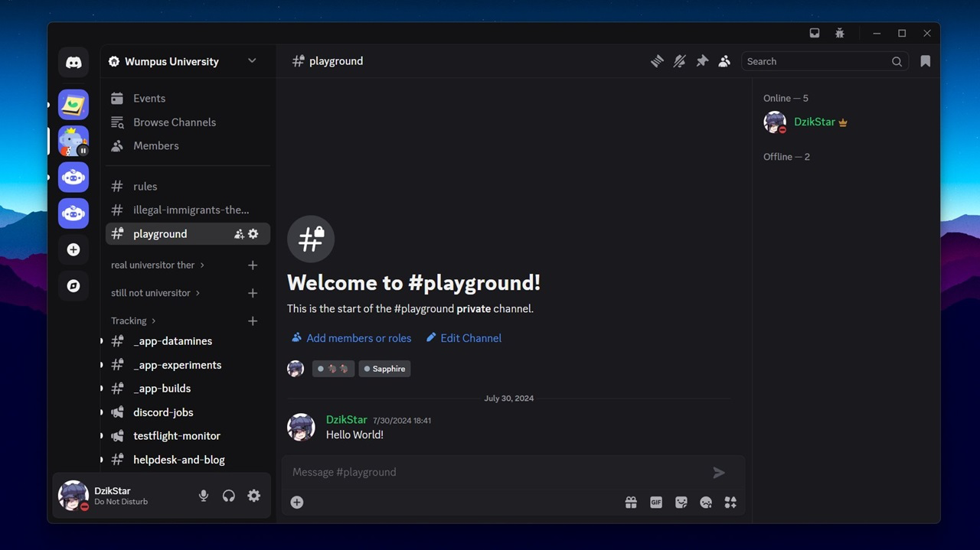980x550 pixels.
Task: Click the bookmark icon beside search
Action: pos(926,61)
